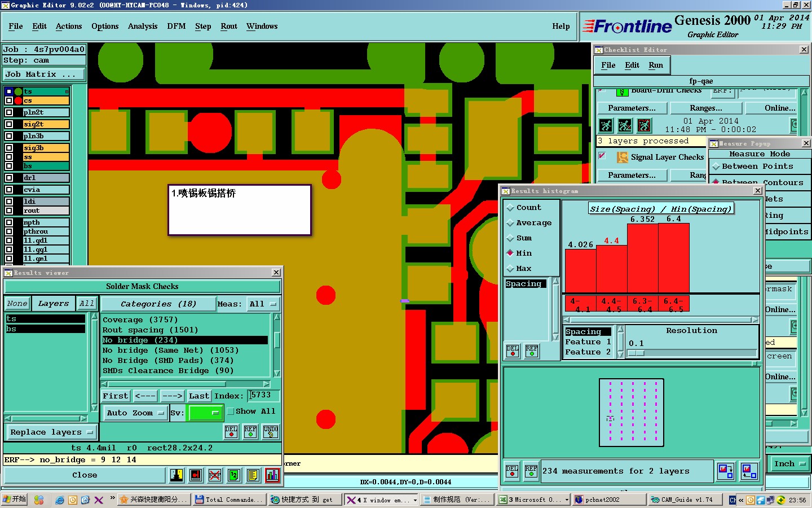The width and height of the screenshot is (812, 508).
Task: Open the DFM menu
Action: pyautogui.click(x=176, y=27)
